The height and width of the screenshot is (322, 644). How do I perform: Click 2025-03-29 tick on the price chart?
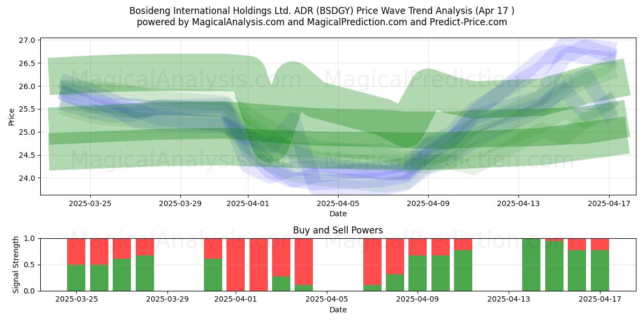180,203
